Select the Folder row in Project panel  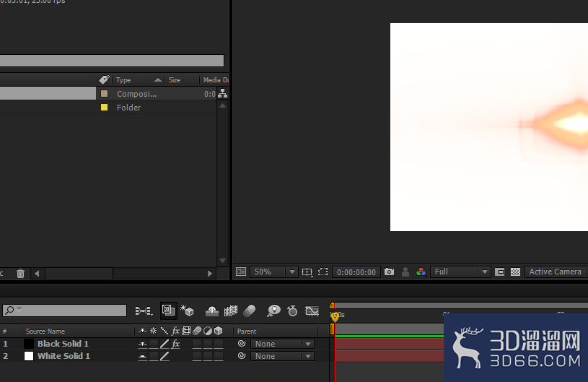(109, 108)
